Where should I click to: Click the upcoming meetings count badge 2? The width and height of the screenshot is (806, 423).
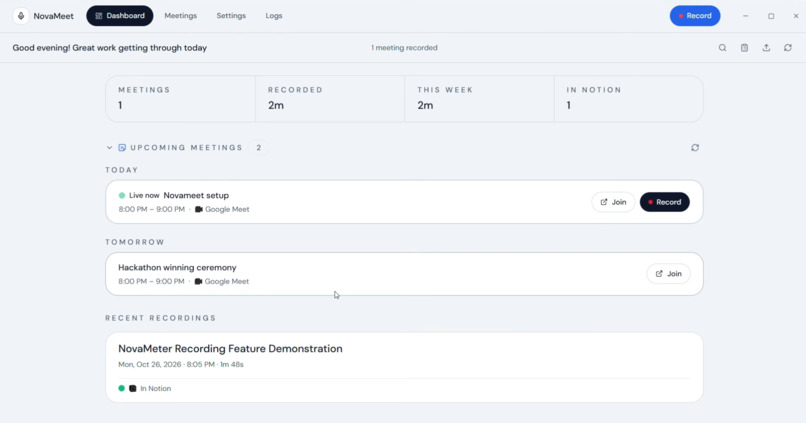click(x=259, y=148)
